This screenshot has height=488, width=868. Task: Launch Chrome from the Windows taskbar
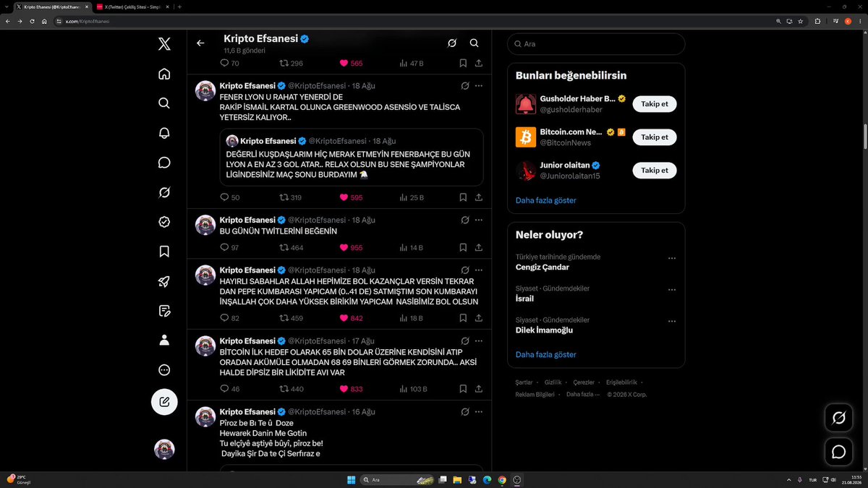point(502,480)
